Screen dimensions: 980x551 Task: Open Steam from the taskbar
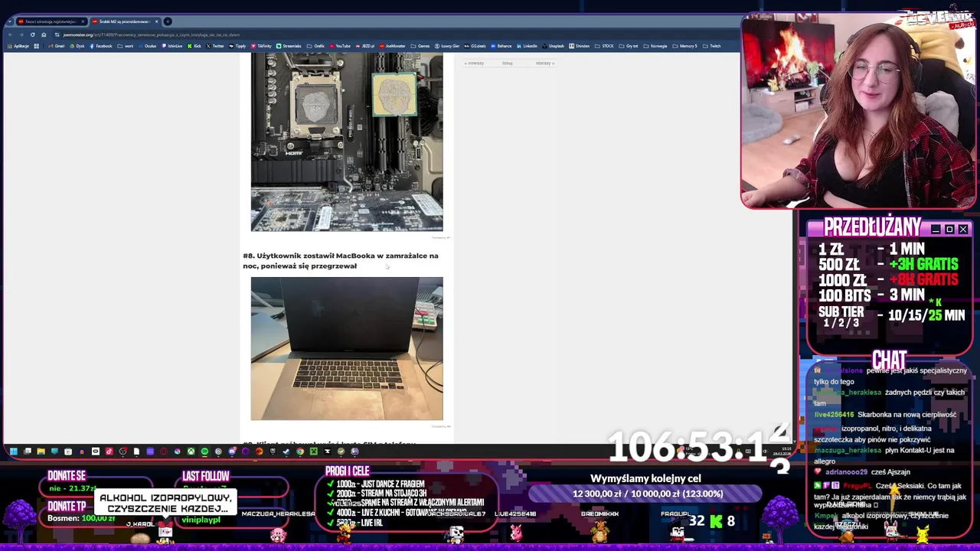[x=286, y=452]
